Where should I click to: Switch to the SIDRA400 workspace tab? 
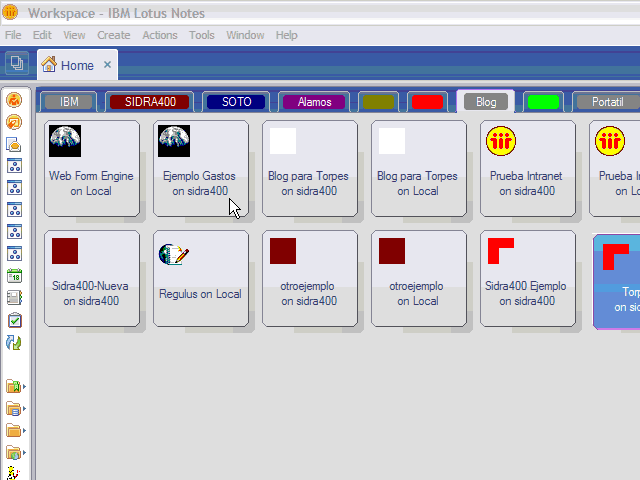[x=150, y=102]
